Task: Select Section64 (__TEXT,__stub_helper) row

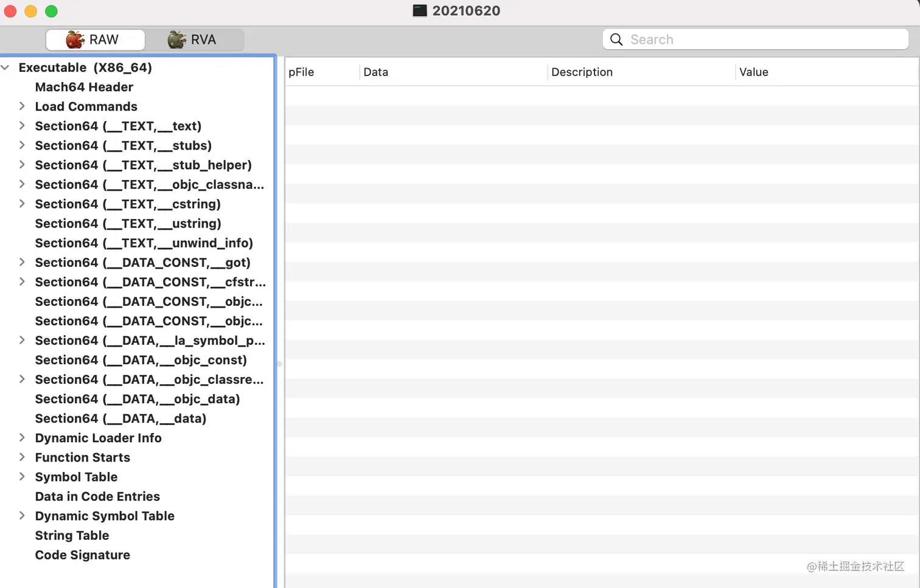Action: coord(144,165)
